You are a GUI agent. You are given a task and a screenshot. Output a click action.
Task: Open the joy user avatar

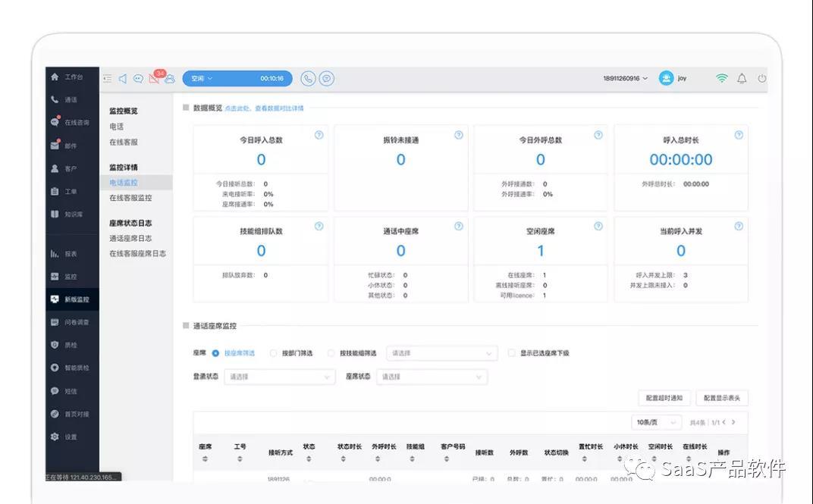[x=666, y=78]
